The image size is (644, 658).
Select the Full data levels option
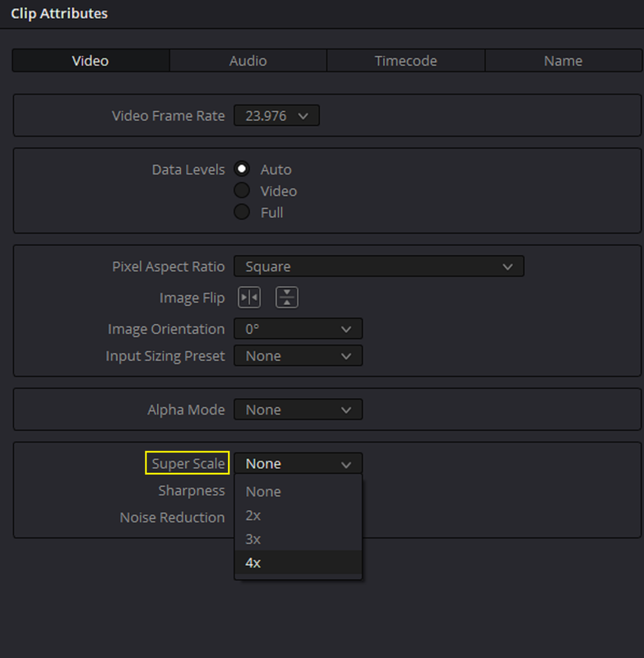tap(242, 212)
